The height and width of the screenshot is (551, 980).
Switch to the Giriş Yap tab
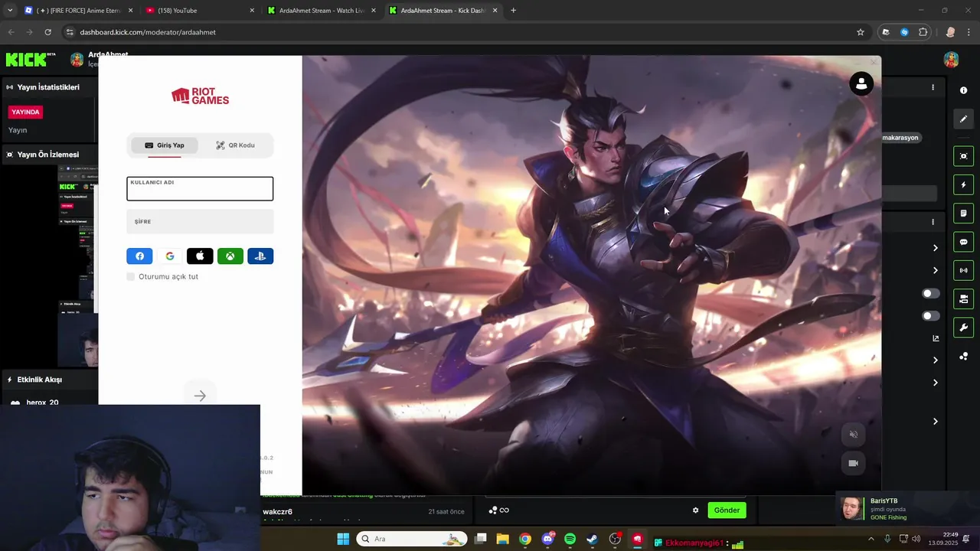165,145
